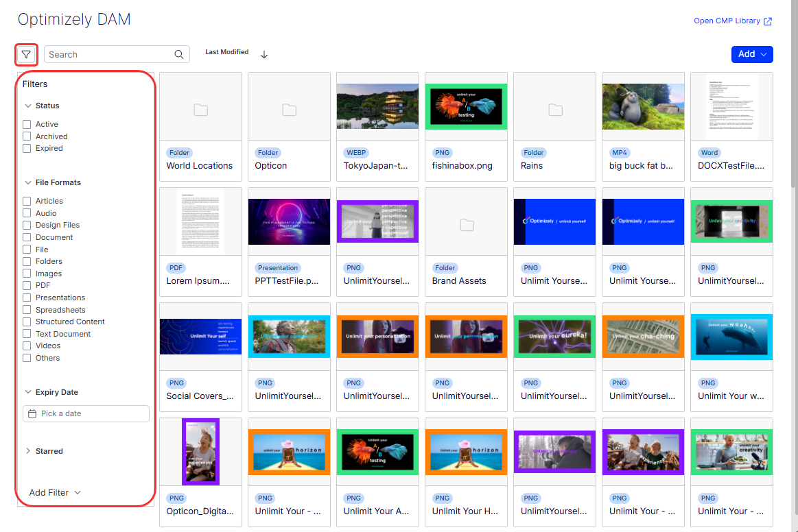Click the calendar icon in Expiry Date

coord(32,413)
